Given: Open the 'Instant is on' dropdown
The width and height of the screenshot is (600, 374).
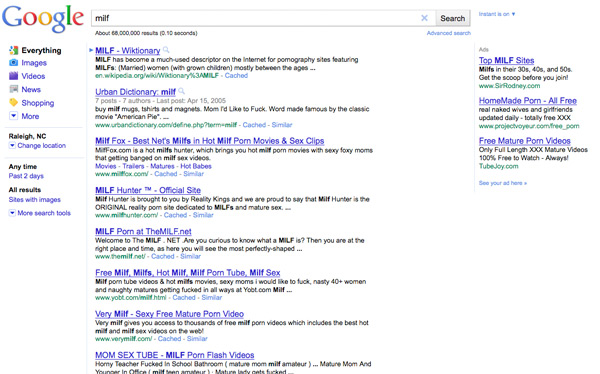Looking at the screenshot, I should (x=497, y=14).
